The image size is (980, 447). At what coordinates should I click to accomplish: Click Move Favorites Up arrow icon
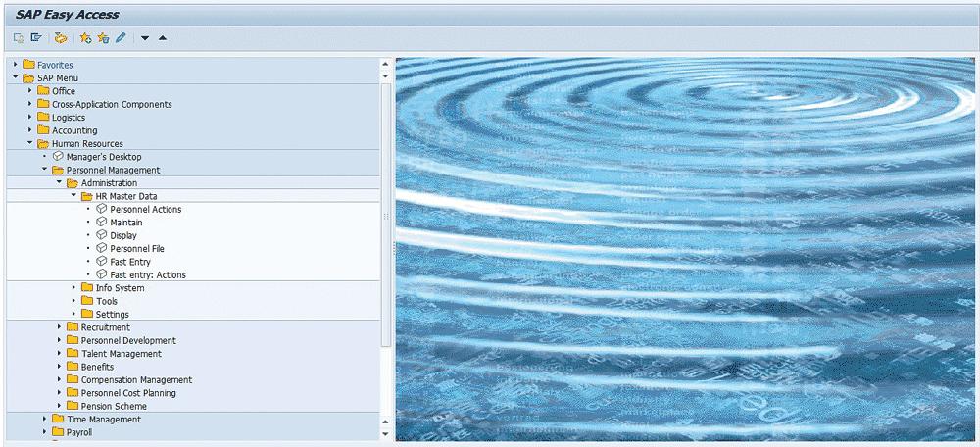click(163, 38)
